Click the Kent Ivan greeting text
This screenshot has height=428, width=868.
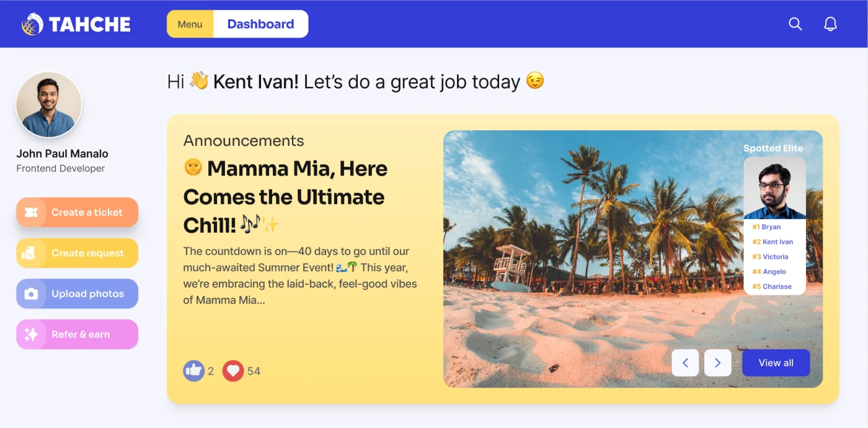(256, 81)
